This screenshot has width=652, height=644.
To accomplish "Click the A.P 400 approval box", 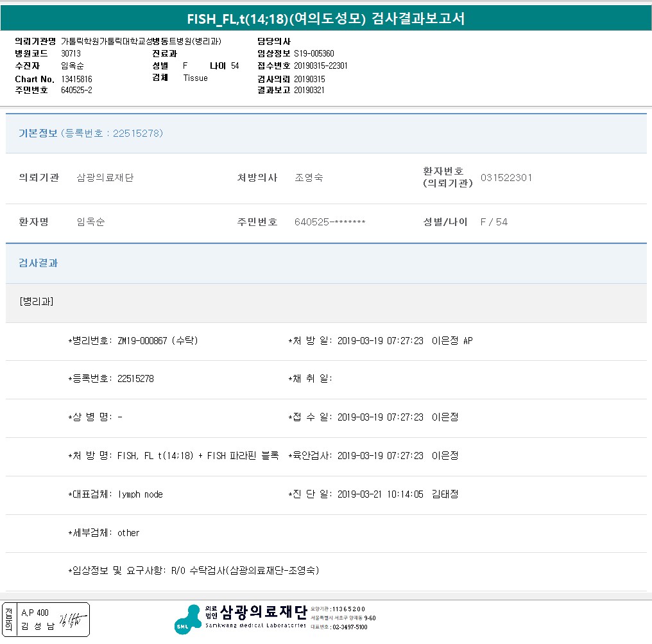I will tap(35, 613).
